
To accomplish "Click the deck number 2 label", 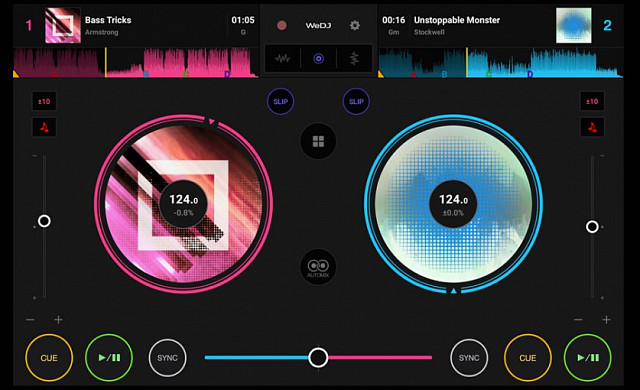I will pyautogui.click(x=607, y=25).
